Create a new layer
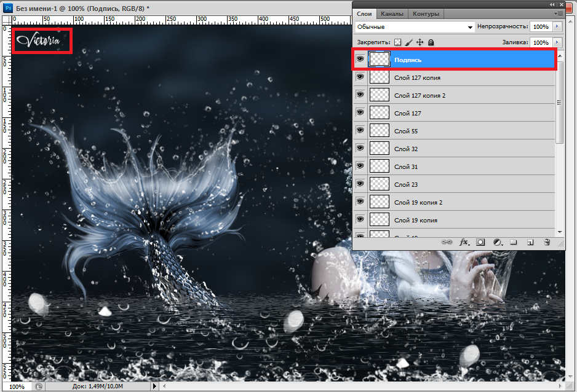Screen dimensions: 577x392 (530, 242)
